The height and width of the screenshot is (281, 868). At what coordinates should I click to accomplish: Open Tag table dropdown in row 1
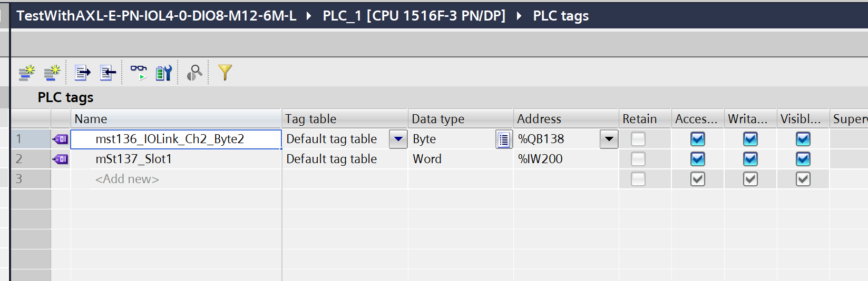click(398, 139)
